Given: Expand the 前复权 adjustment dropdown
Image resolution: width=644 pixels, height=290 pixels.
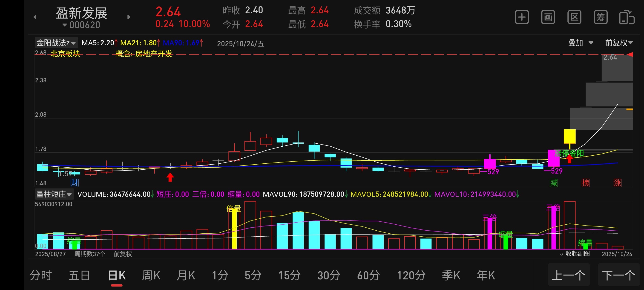Looking at the screenshot, I should pyautogui.click(x=619, y=43).
